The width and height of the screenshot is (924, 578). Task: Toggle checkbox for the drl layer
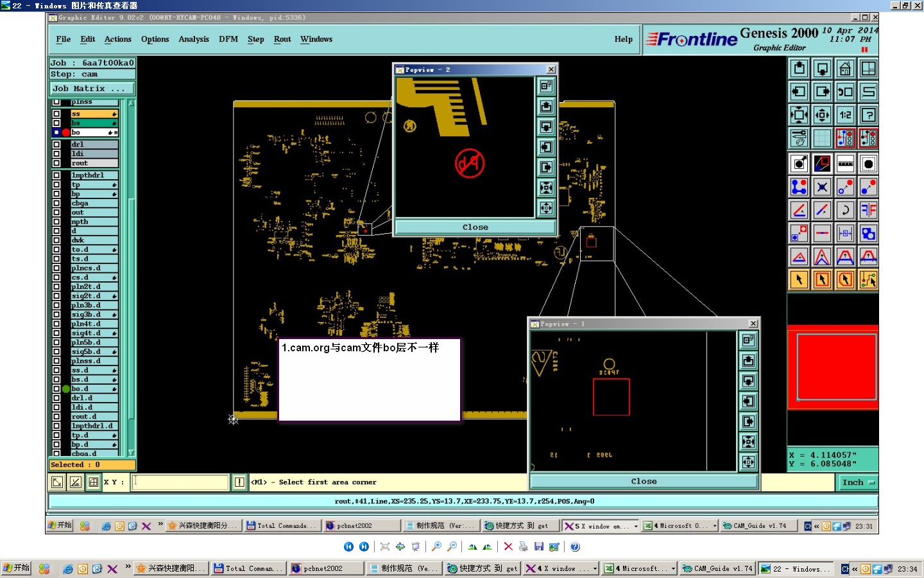tap(56, 144)
